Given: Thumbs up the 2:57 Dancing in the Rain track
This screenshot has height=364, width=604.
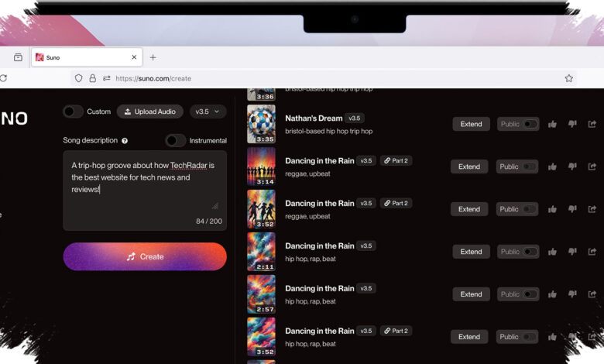Looking at the screenshot, I should (x=552, y=294).
